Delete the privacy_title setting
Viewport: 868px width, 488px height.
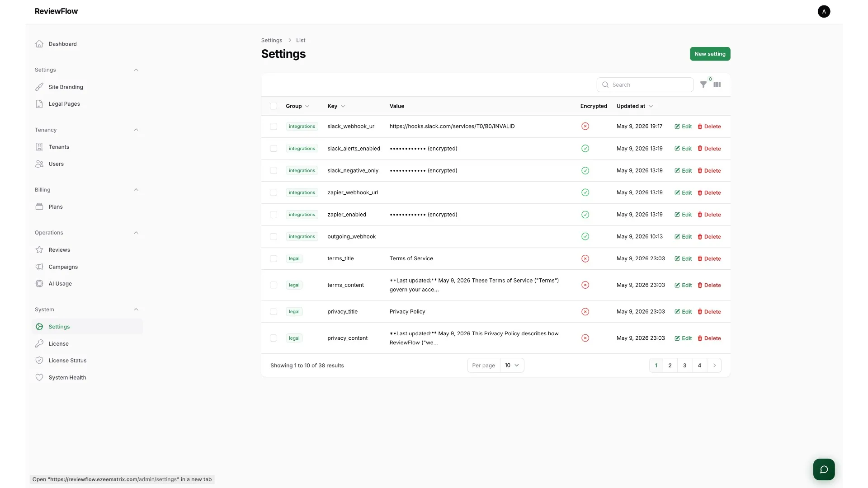(x=709, y=312)
